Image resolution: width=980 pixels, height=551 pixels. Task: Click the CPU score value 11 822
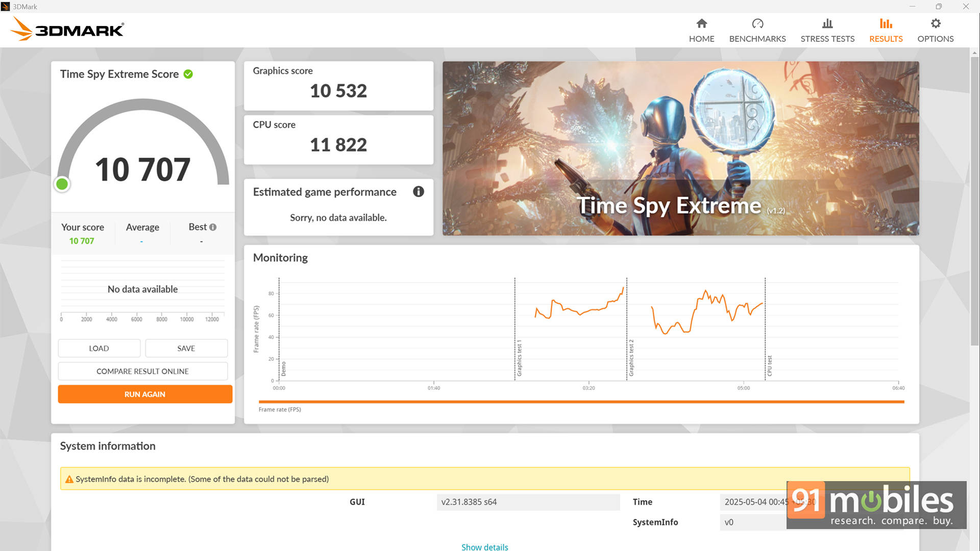338,145
